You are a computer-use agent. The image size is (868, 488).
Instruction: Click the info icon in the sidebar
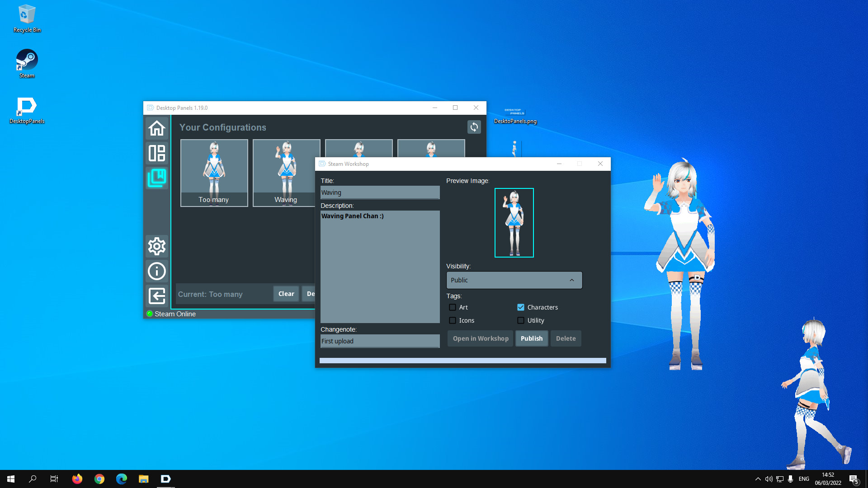pyautogui.click(x=156, y=271)
